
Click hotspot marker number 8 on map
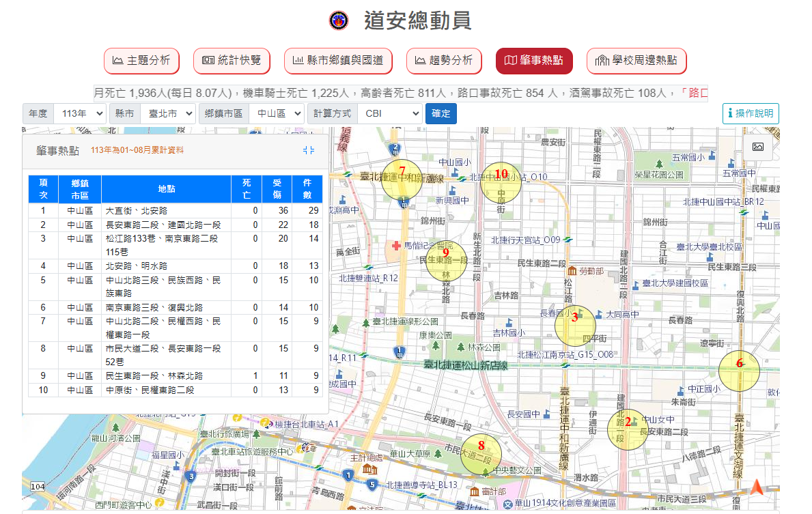(481, 453)
